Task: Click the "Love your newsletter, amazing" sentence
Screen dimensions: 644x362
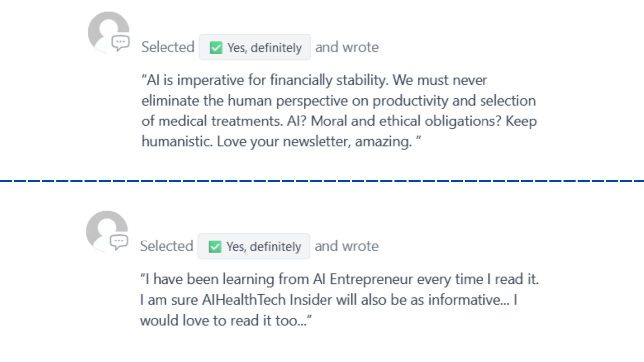Action: [x=315, y=142]
